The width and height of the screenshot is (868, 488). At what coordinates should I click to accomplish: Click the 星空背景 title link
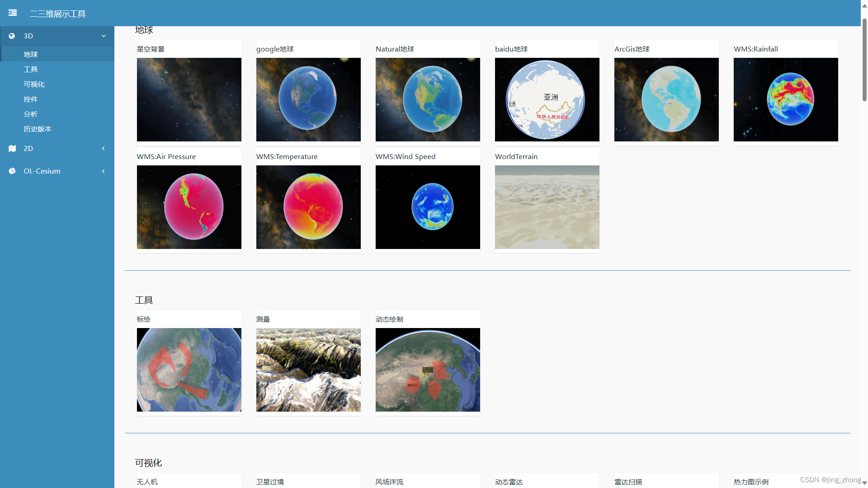(151, 49)
